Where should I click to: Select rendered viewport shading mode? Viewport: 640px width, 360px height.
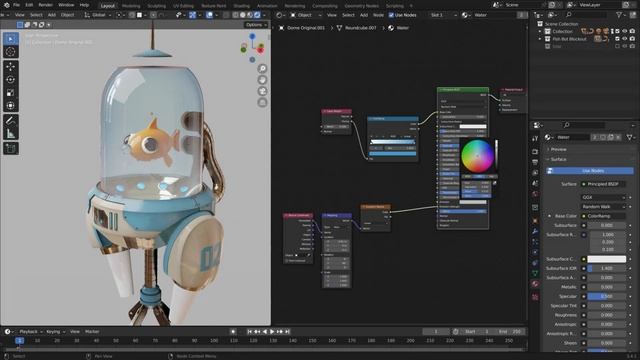tap(257, 15)
